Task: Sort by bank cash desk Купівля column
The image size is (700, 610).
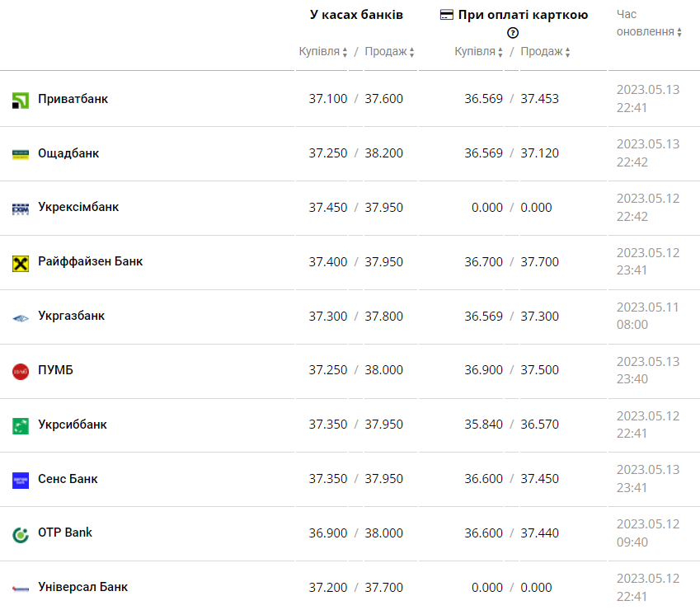Action: [x=322, y=51]
